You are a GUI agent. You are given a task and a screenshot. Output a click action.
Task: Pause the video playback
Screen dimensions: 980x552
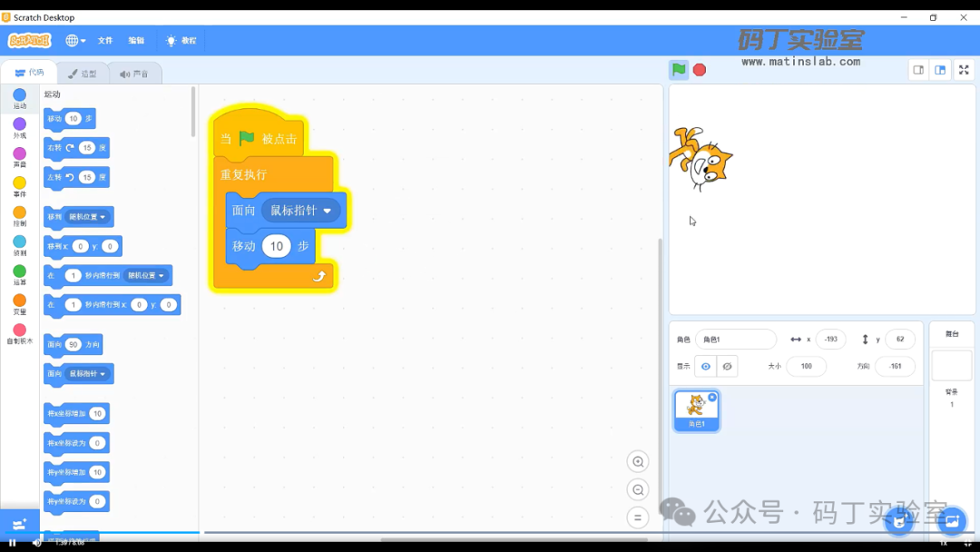click(x=12, y=543)
